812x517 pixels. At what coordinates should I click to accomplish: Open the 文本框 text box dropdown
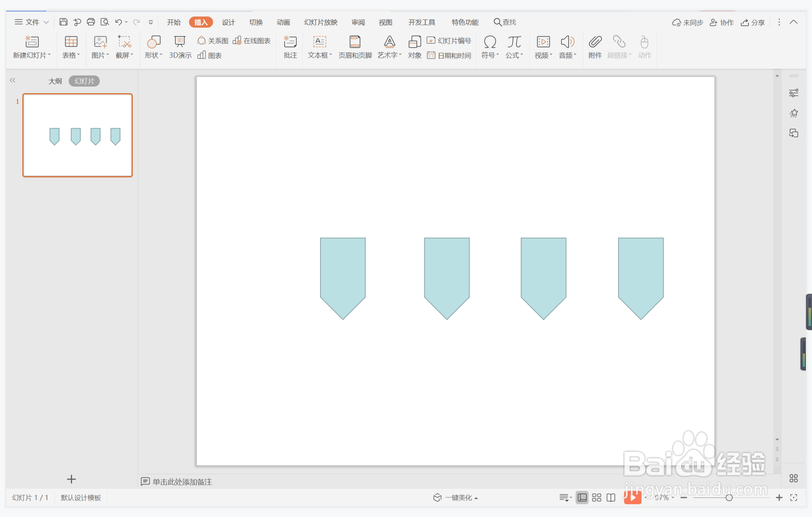pos(320,55)
